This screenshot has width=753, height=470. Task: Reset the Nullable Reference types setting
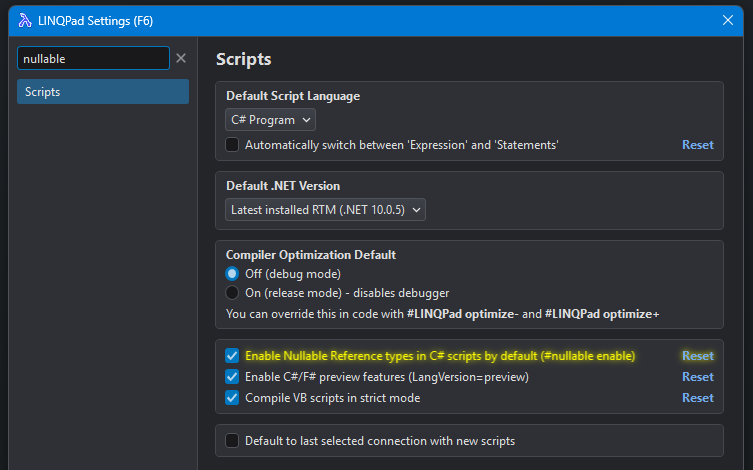coord(697,356)
